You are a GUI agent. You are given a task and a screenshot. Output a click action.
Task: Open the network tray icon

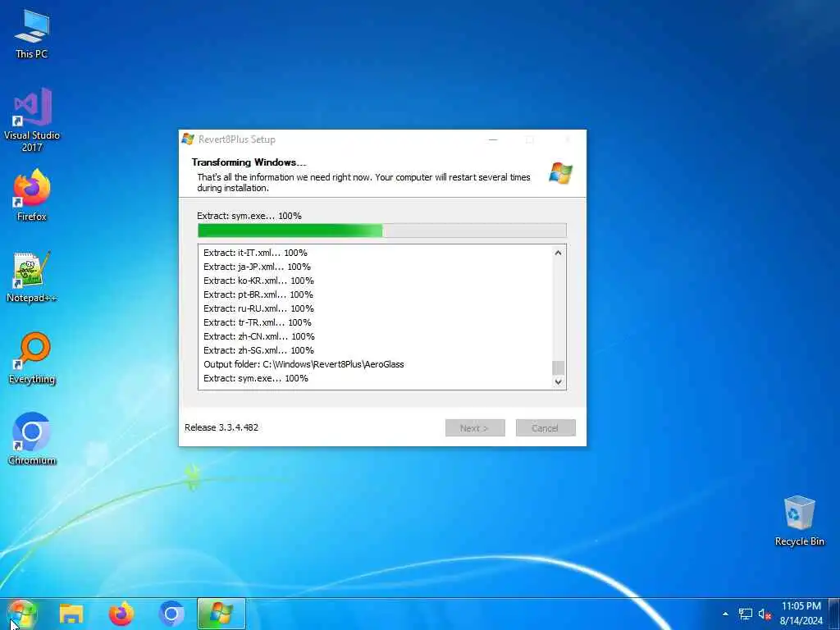click(745, 614)
